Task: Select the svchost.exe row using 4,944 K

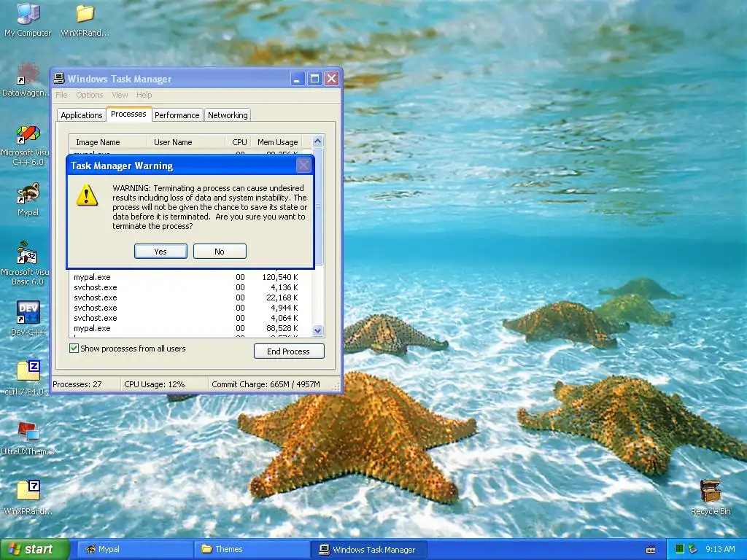Action: 190,308
